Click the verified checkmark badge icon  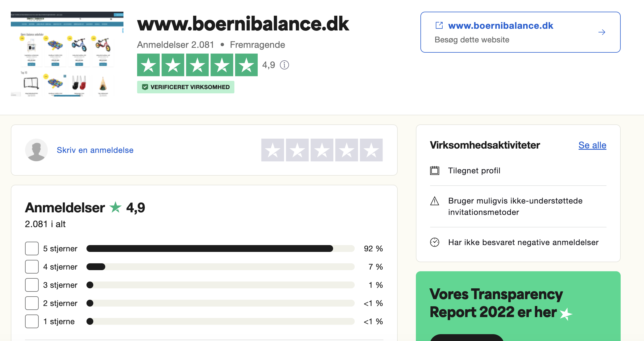click(145, 87)
